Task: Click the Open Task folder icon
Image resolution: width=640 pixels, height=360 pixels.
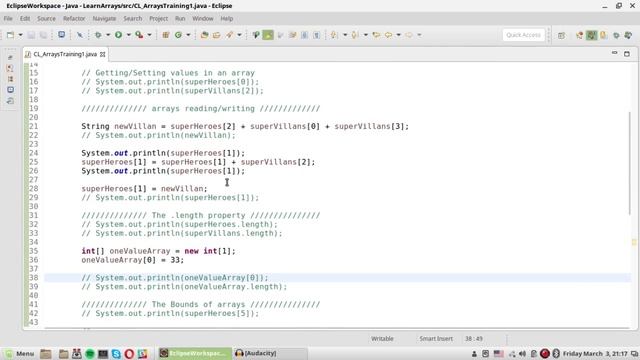Action: pyautogui.click(x=217, y=35)
